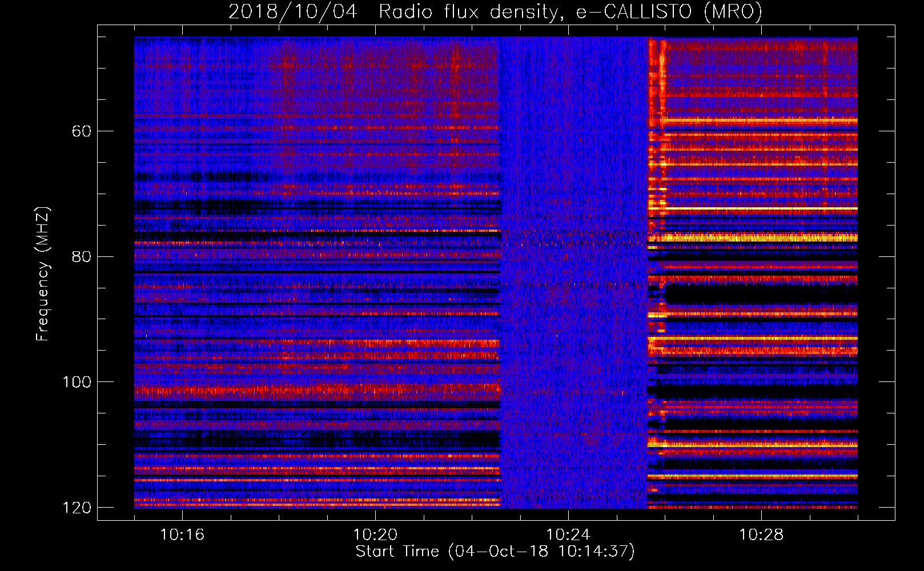Click the '10:20' time tick label
The image size is (924, 571).
[375, 534]
